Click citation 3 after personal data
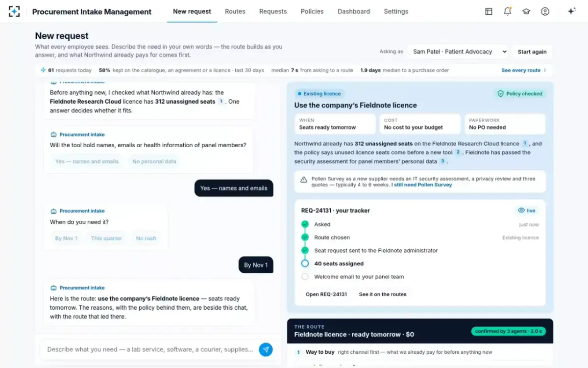Viewport: 588px width, 368px height. click(x=442, y=161)
